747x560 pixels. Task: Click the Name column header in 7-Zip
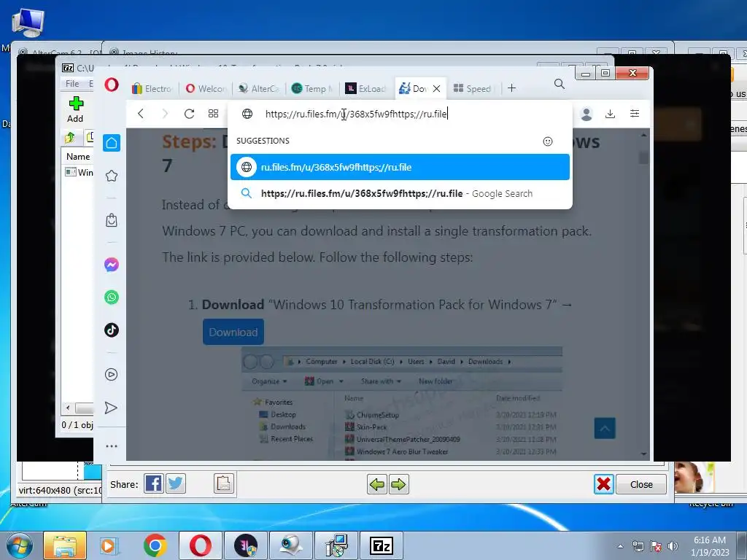point(78,157)
